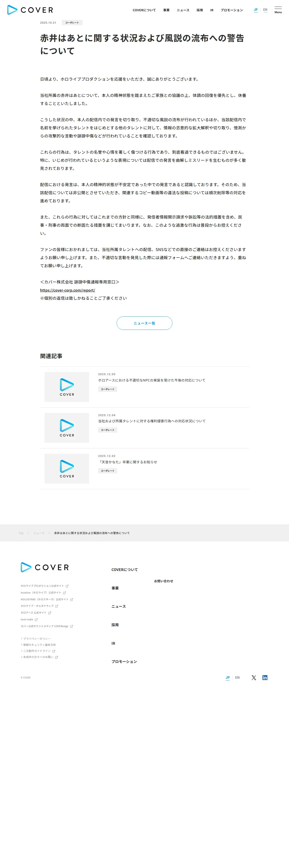The height and width of the screenshot is (868, 289).
Task: Click コーポレート tag on the 2025.12.02 article
Action: pos(108,471)
